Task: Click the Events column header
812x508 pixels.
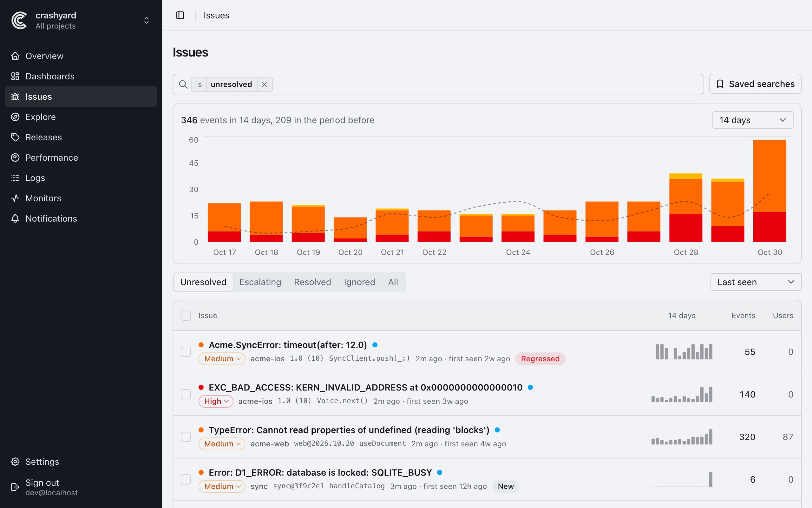Action: tap(743, 316)
